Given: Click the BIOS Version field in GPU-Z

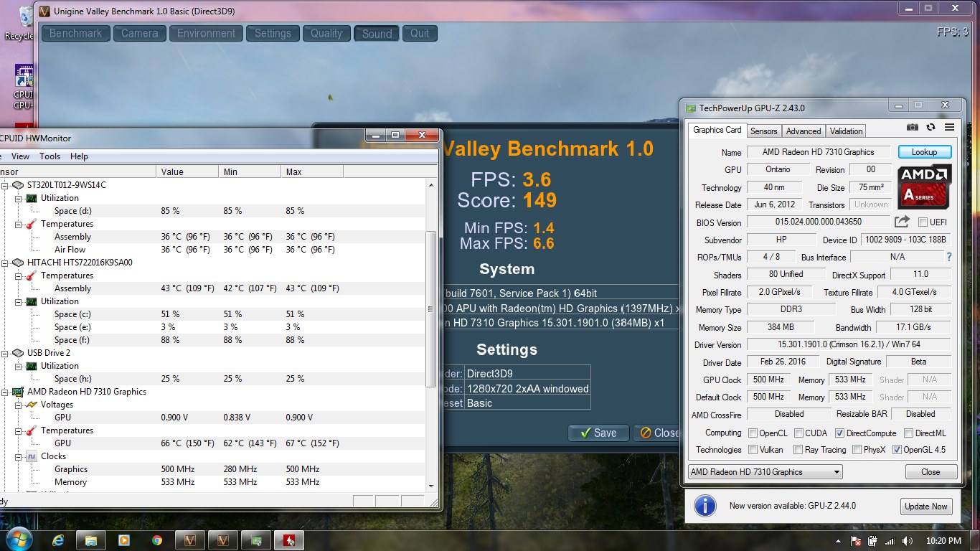Looking at the screenshot, I should click(818, 222).
